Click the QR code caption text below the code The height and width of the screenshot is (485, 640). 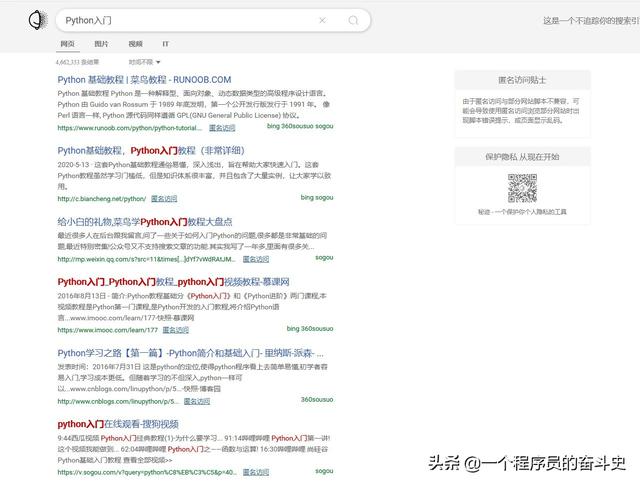point(522,212)
